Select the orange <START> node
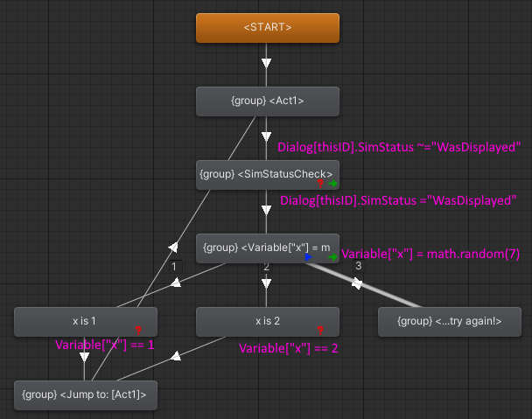This screenshot has height=419, width=532. (x=268, y=28)
